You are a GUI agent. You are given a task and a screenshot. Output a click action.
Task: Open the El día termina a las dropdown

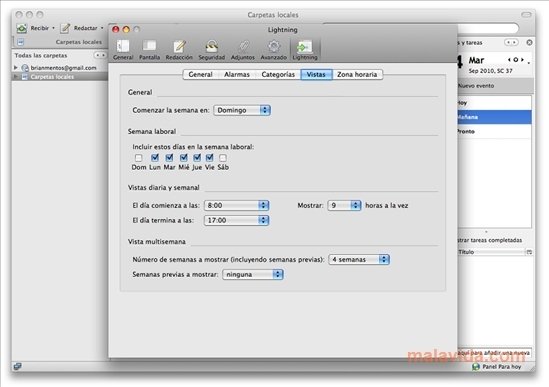coord(236,220)
